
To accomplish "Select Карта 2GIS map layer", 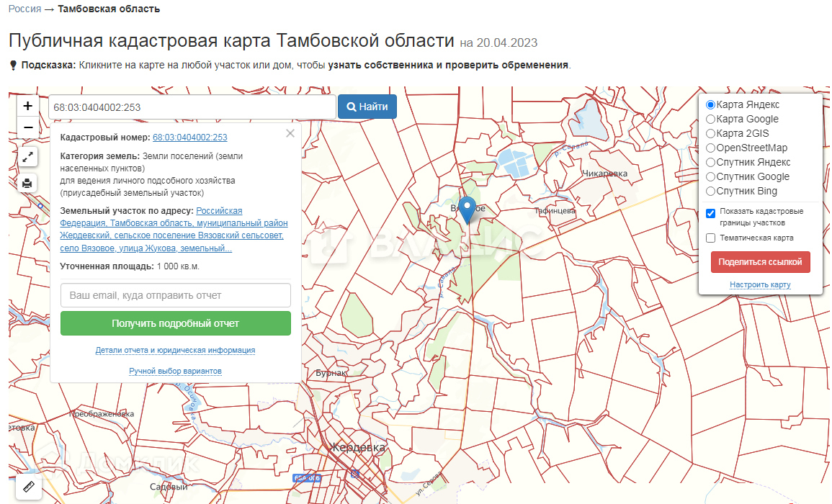I will coord(710,134).
